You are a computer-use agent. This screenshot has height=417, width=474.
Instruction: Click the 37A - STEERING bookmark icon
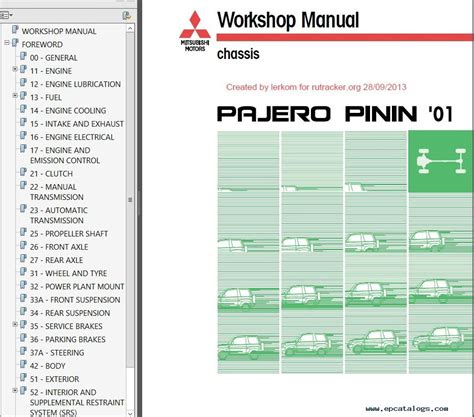[23, 351]
